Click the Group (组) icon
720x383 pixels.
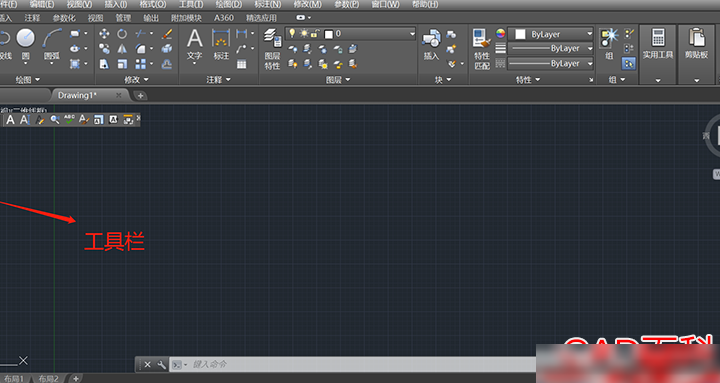pos(609,44)
